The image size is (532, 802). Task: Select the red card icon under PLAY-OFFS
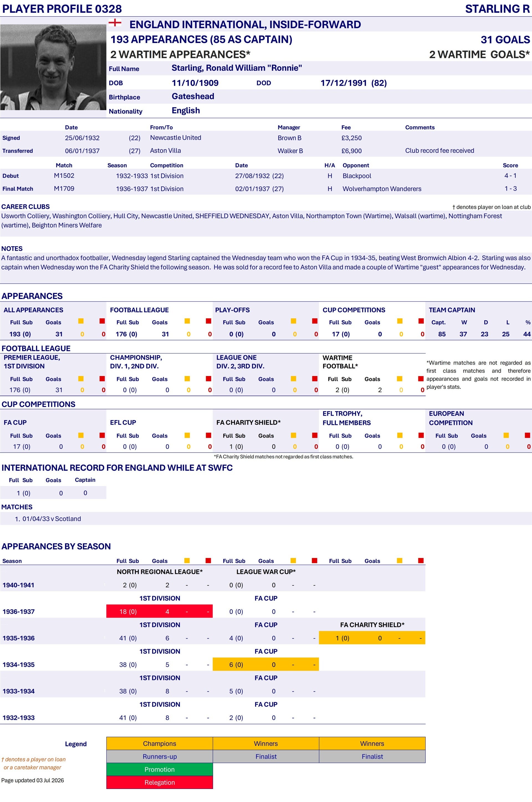coord(315,321)
